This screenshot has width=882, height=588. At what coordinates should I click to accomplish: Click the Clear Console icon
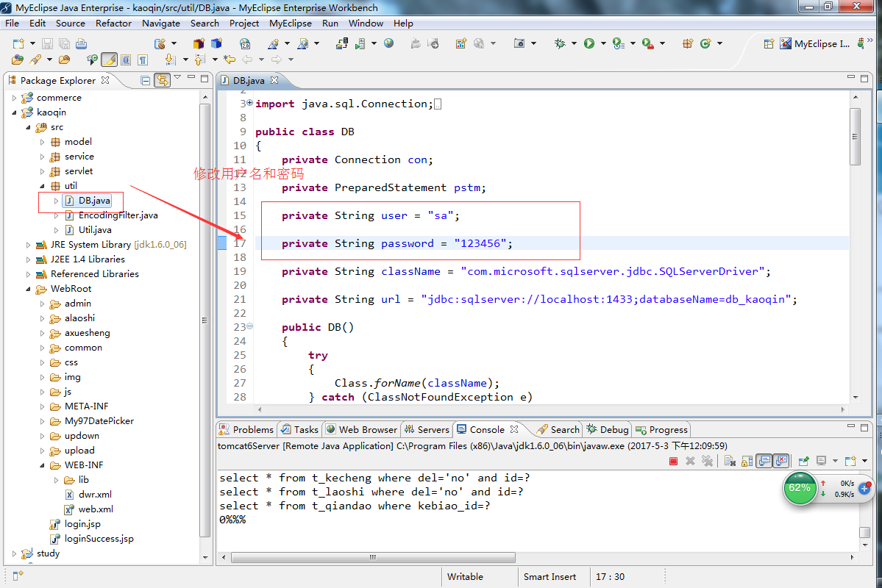click(730, 461)
